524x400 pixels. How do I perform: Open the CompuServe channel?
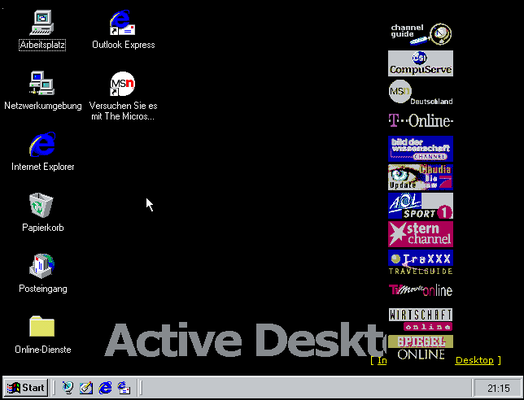(x=421, y=63)
